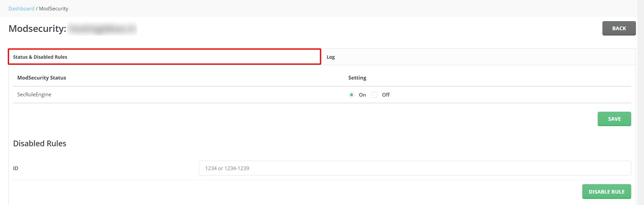Image resolution: width=644 pixels, height=205 pixels.
Task: Click the 'On' label text
Action: pyautogui.click(x=362, y=95)
